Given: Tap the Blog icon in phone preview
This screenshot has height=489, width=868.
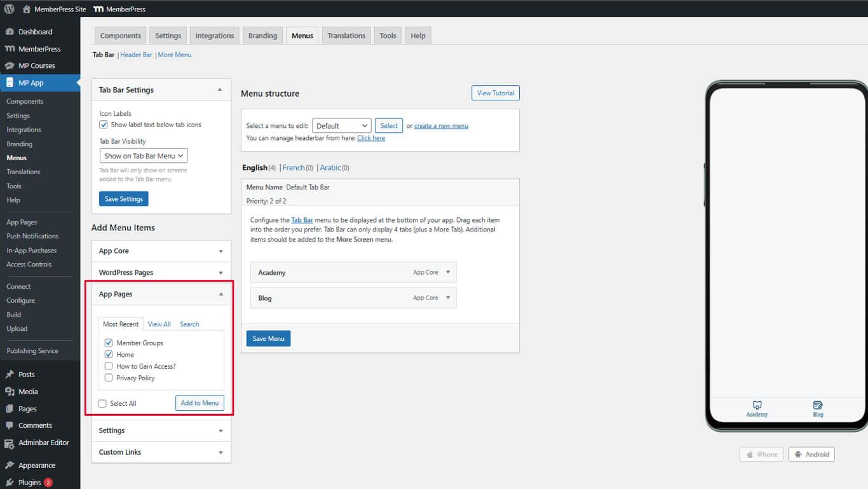Looking at the screenshot, I should coord(818,405).
